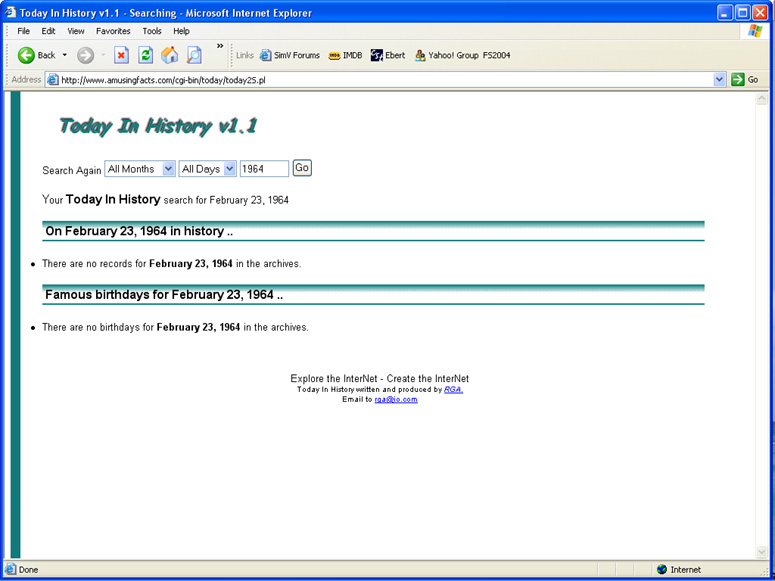This screenshot has width=775, height=581.
Task: Open the Edit menu
Action: coord(48,31)
